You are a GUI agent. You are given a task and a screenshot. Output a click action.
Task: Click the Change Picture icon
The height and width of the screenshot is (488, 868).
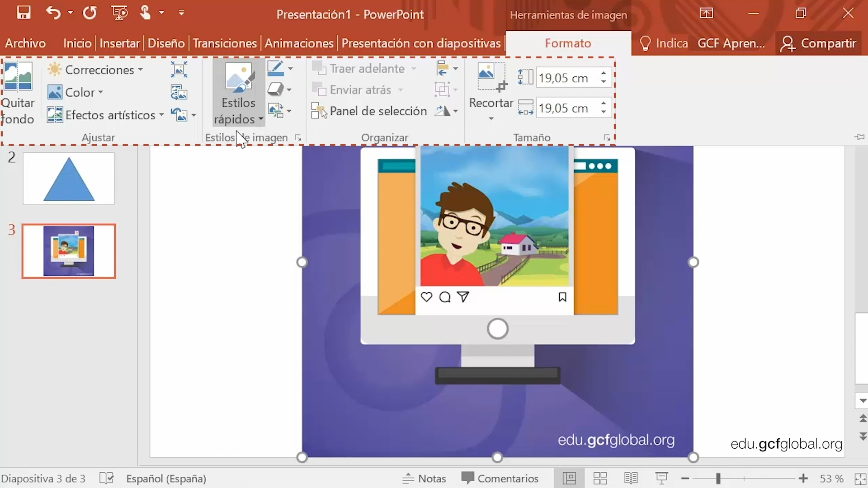tap(179, 93)
